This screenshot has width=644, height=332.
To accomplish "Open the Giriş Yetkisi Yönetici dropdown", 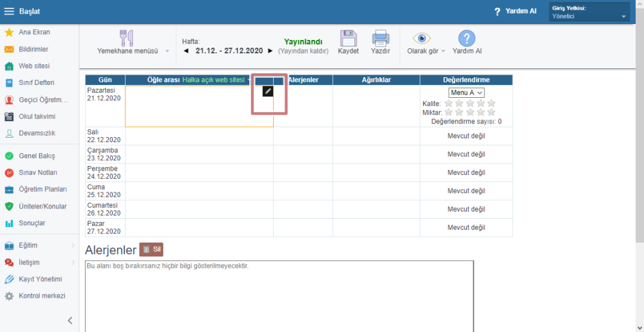I will (589, 12).
